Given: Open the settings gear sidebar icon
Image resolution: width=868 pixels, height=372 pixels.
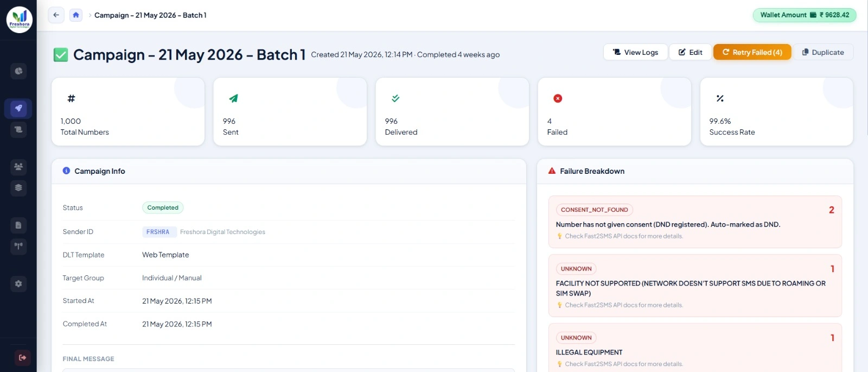Looking at the screenshot, I should coord(18,283).
